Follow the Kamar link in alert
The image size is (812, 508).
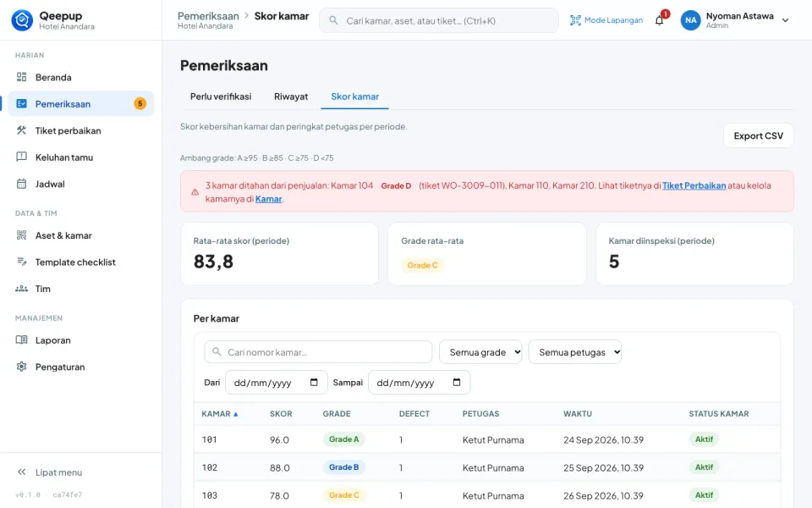[x=269, y=199]
